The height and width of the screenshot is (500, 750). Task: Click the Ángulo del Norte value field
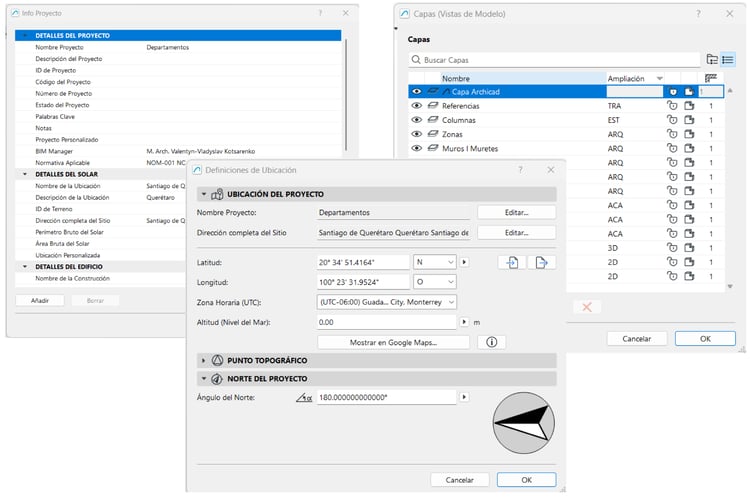[x=386, y=397]
